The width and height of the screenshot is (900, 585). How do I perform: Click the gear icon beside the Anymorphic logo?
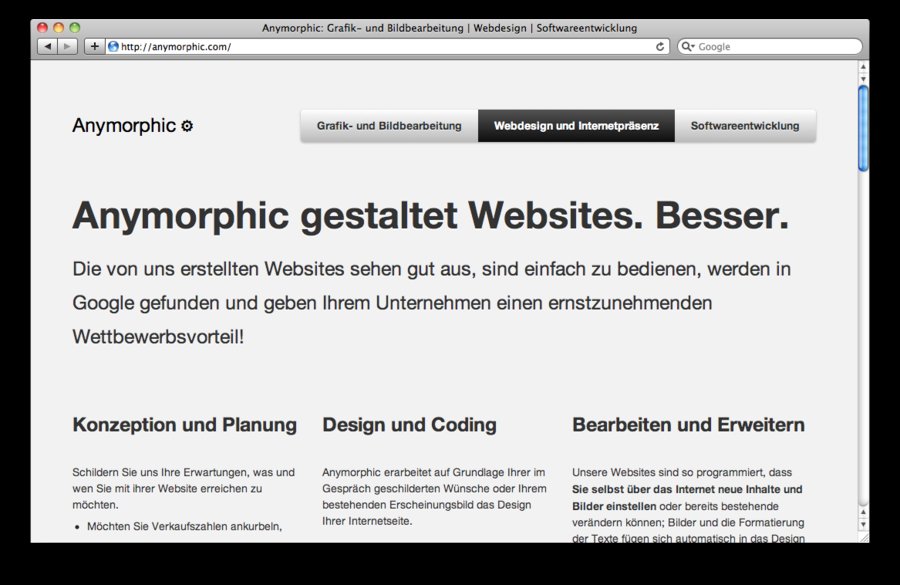click(186, 126)
